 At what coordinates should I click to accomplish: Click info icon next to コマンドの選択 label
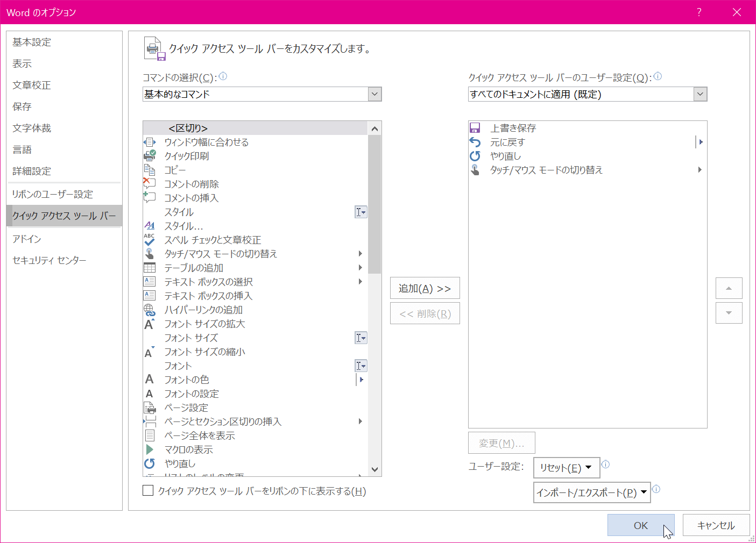[223, 76]
